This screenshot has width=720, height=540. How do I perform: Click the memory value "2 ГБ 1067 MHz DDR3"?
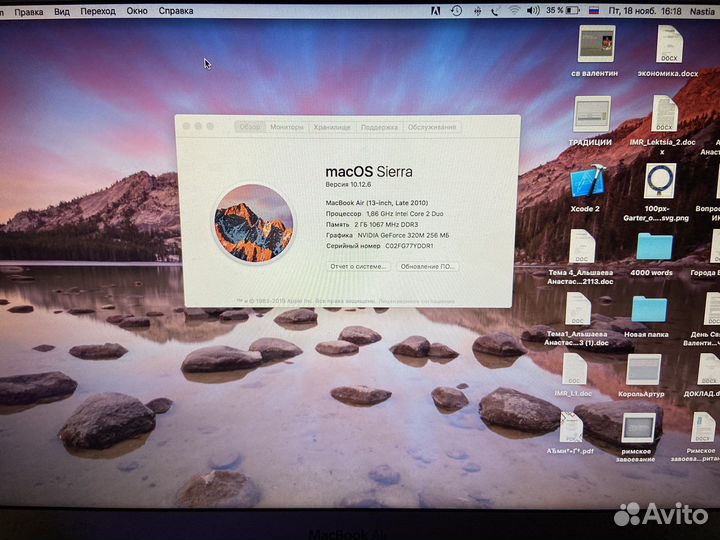tap(386, 225)
